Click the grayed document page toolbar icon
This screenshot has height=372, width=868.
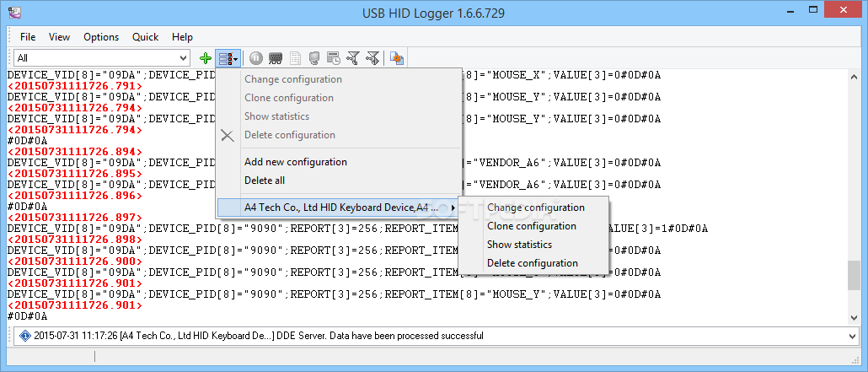pos(295,58)
